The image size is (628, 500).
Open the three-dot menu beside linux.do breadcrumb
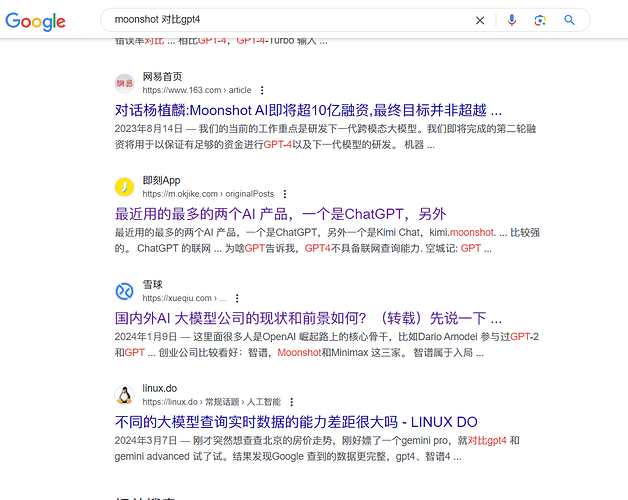[292, 402]
